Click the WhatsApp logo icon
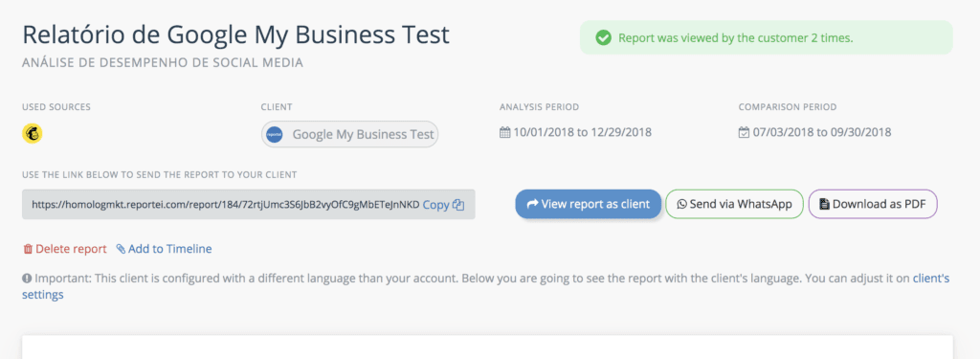The image size is (980, 359). click(x=681, y=204)
